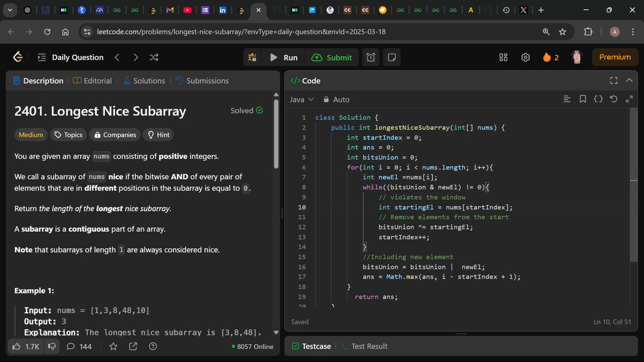Reload the page in Chrome
This screenshot has width=644, height=362.
(47, 32)
